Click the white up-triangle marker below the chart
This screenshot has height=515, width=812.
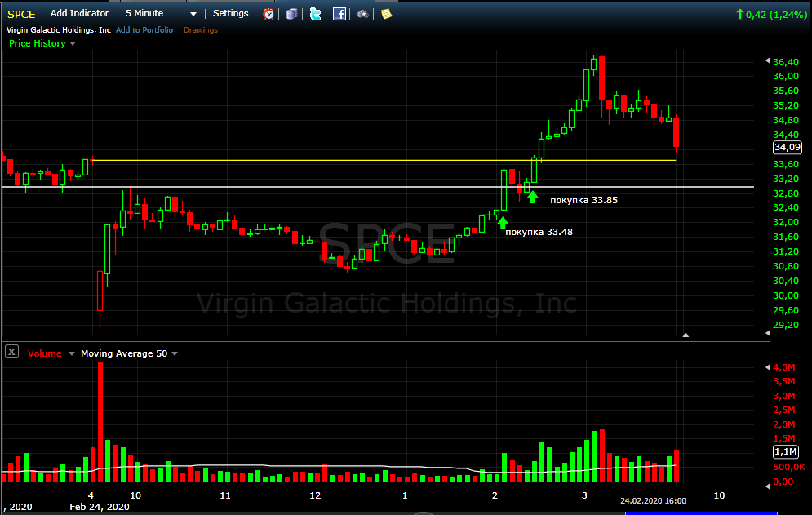686,335
